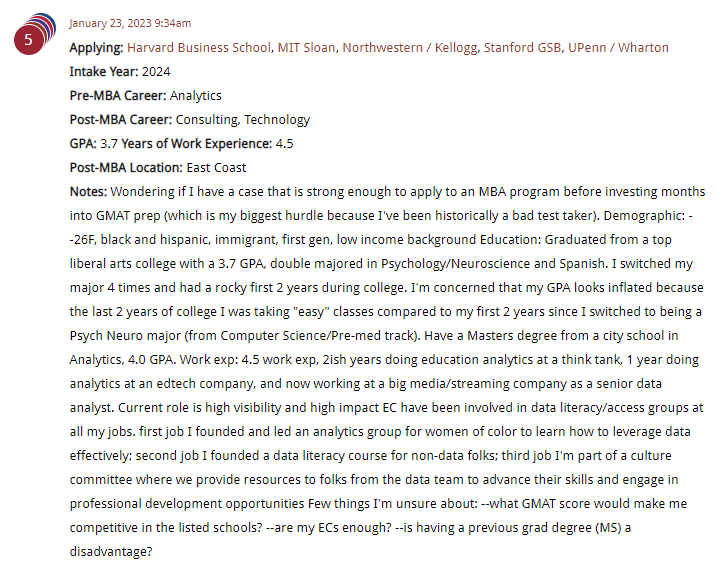722x567 pixels.
Task: Open the January 23, 2023 9:34am timestamp
Action: 130,23
